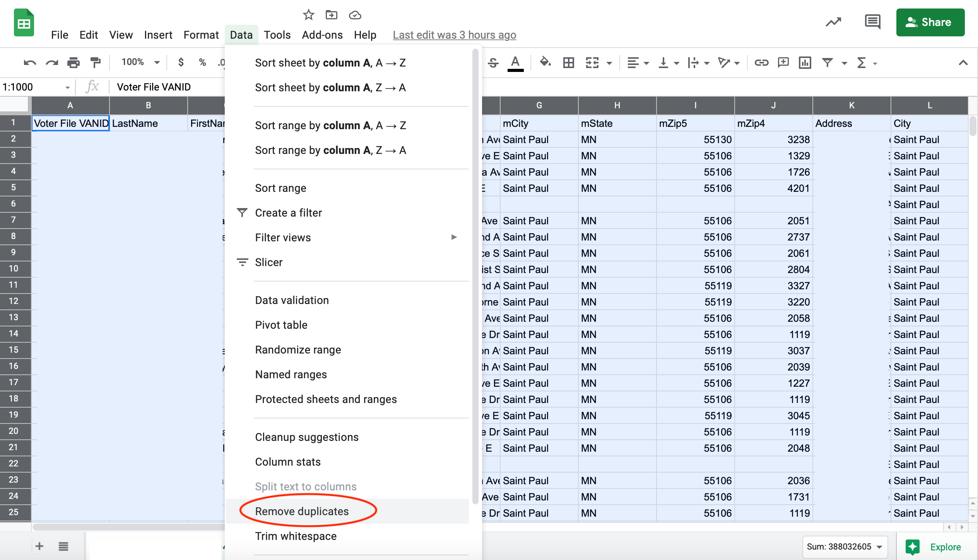The image size is (978, 560).
Task: Select Pivot table menu entry
Action: (281, 325)
